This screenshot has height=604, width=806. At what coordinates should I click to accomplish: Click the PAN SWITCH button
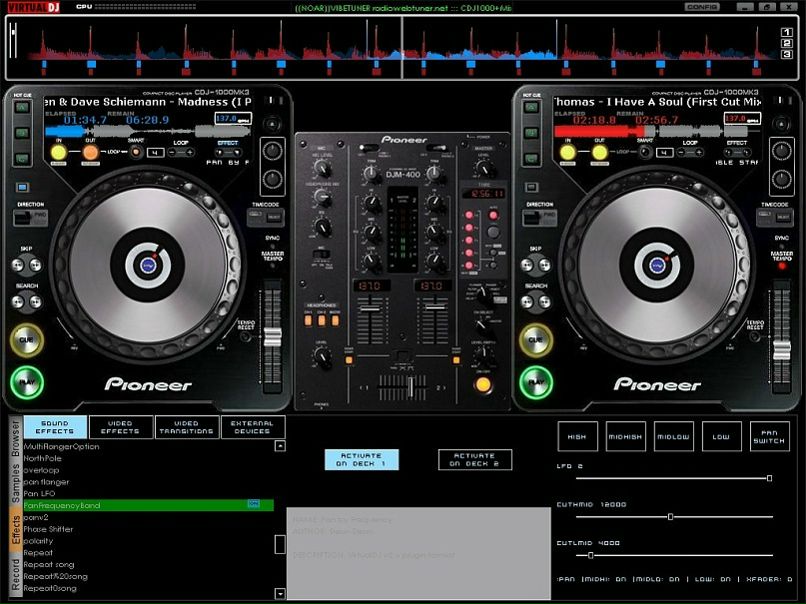coord(770,436)
